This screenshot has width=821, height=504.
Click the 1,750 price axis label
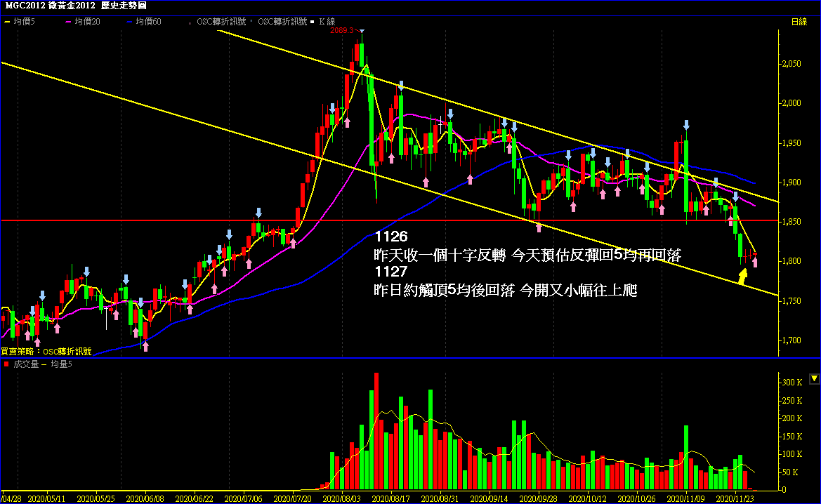[792, 301]
